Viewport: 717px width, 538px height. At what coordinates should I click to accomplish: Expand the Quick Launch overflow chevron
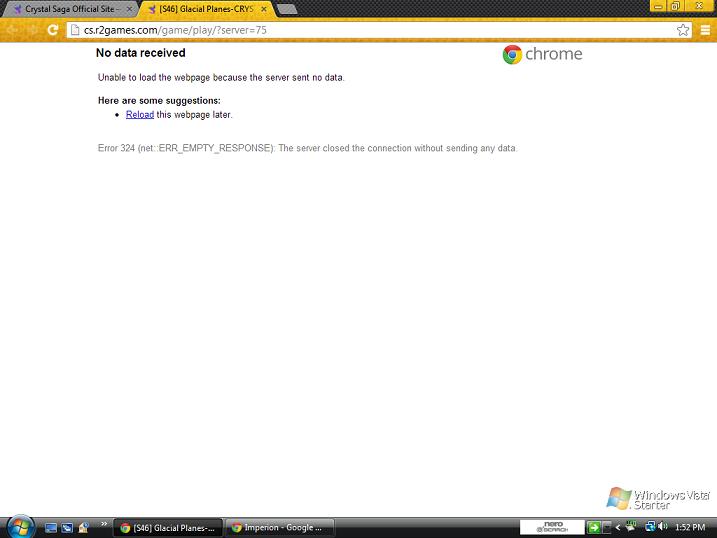[x=103, y=524]
